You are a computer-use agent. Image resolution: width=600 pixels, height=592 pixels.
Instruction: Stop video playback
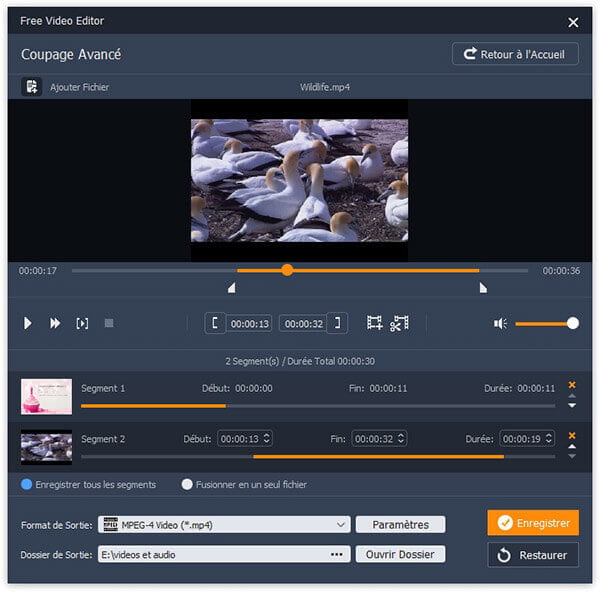pyautogui.click(x=109, y=323)
